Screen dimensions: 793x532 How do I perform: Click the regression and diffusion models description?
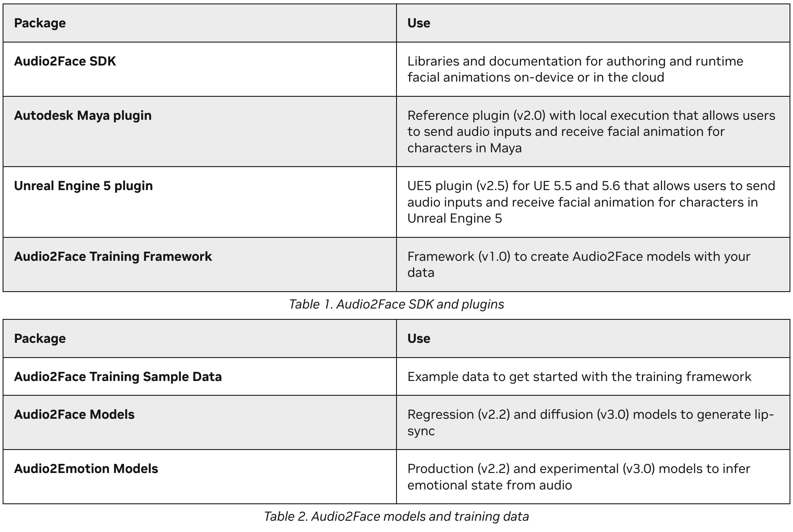(590, 422)
